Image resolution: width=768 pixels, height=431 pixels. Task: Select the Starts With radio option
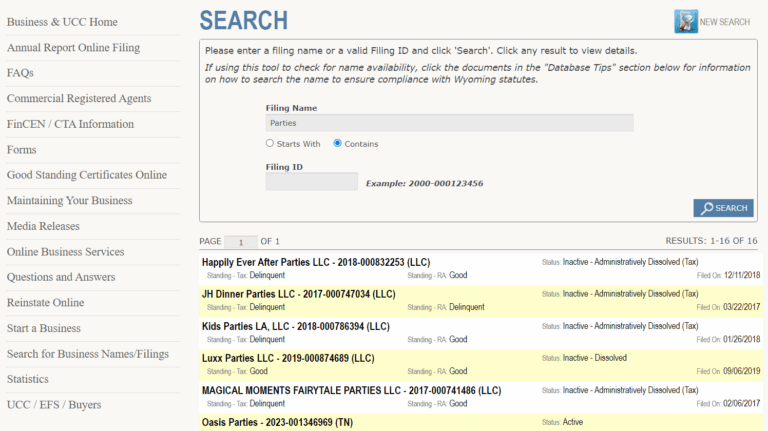tap(270, 144)
